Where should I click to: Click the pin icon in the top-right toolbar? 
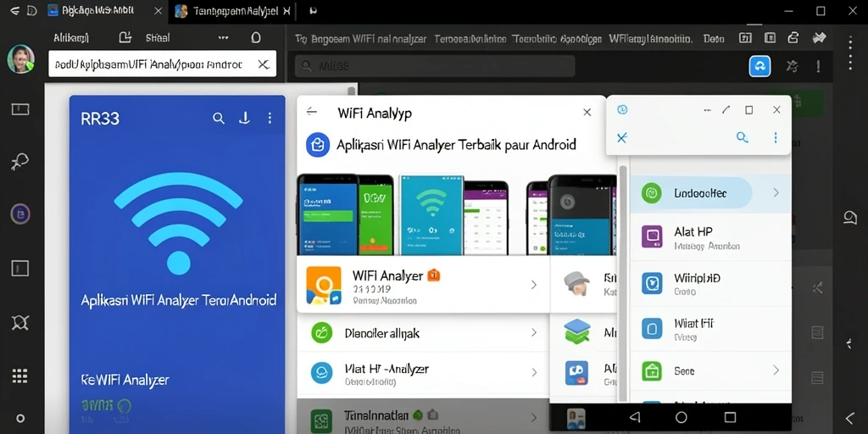818,37
